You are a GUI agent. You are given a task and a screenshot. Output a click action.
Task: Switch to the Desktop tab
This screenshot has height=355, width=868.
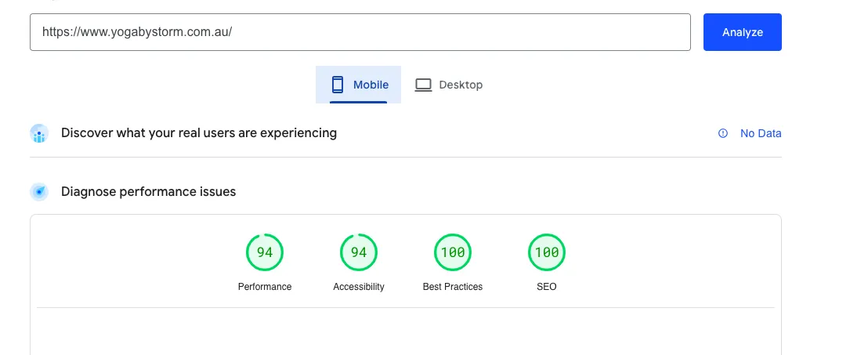pyautogui.click(x=448, y=85)
